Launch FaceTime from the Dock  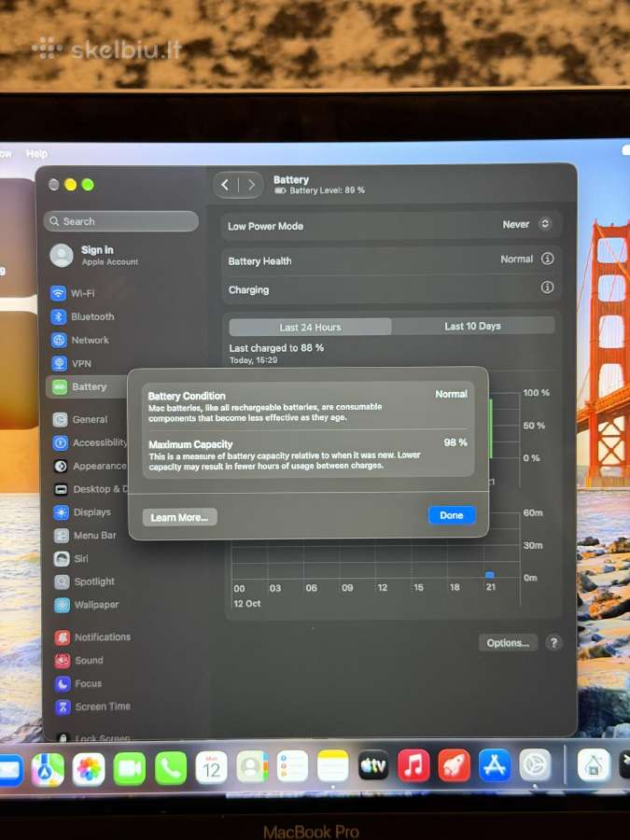(x=130, y=768)
